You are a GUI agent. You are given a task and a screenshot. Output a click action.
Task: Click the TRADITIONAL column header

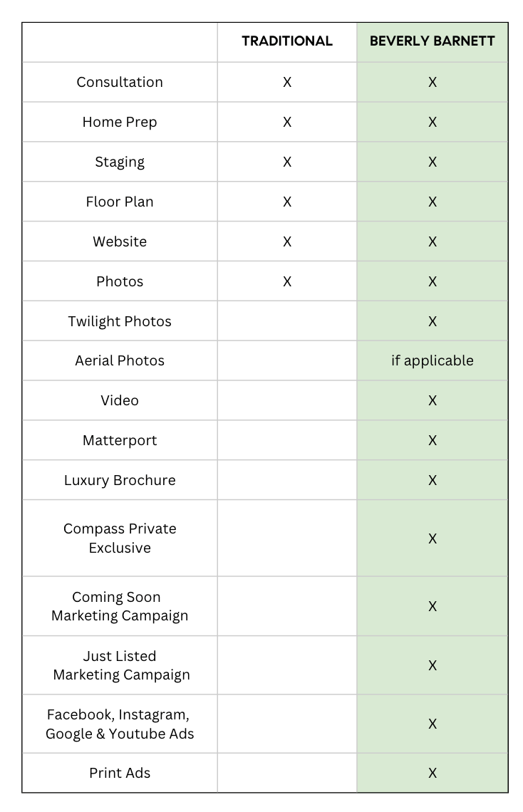point(287,41)
